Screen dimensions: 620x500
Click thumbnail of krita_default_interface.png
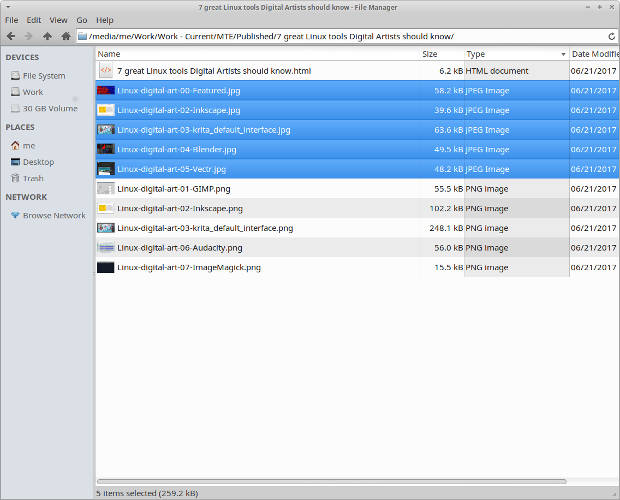[106, 228]
